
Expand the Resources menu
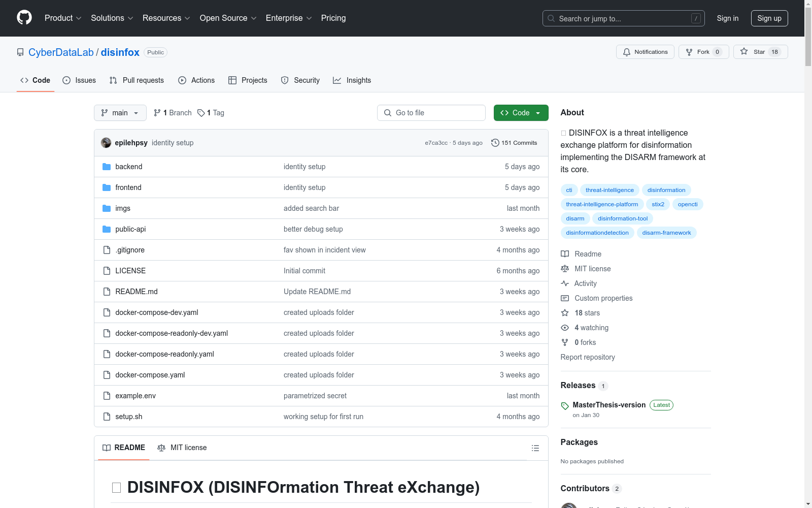point(166,18)
